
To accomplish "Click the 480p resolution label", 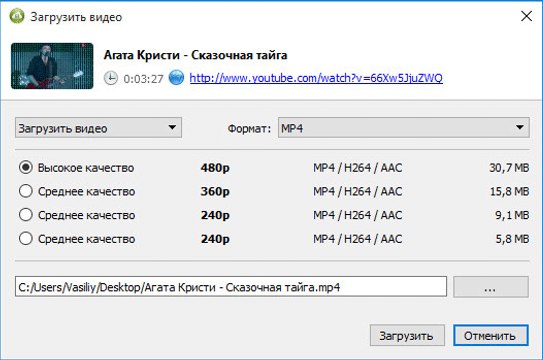I will pyautogui.click(x=215, y=168).
